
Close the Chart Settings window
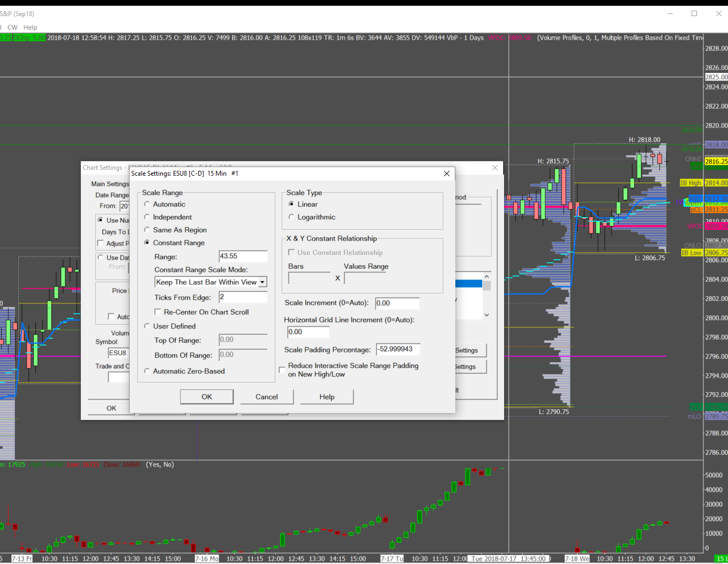[x=495, y=168]
